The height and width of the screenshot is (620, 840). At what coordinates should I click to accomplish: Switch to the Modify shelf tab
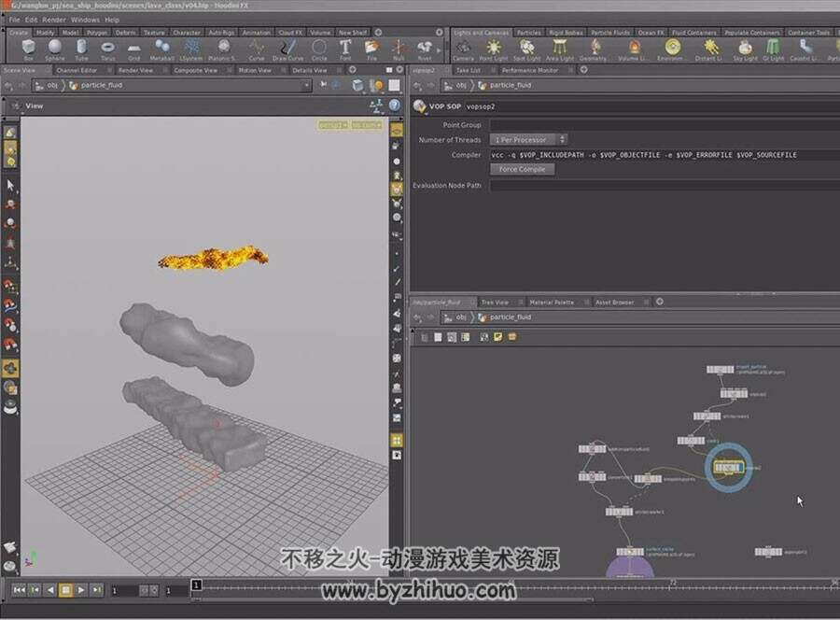pyautogui.click(x=46, y=33)
